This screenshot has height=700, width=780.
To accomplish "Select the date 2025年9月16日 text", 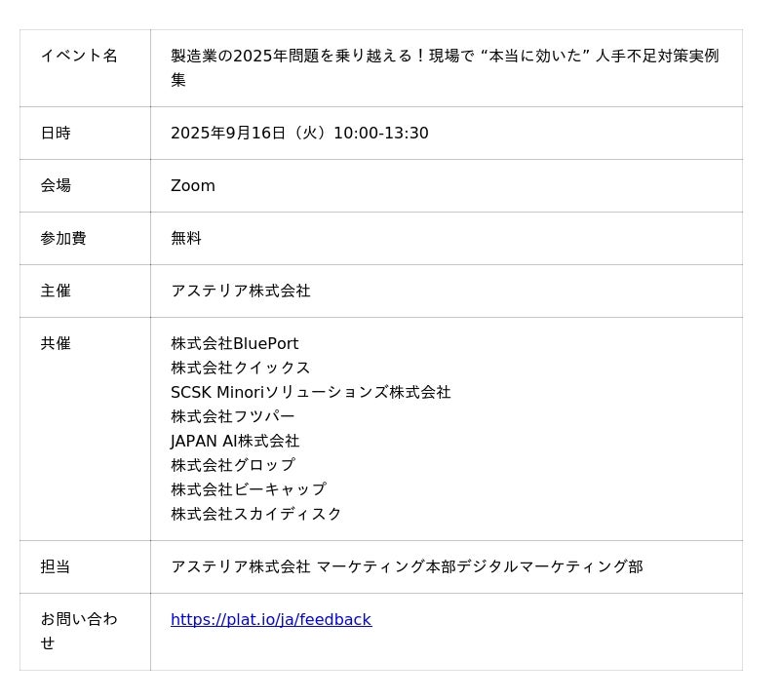I will (x=228, y=133).
